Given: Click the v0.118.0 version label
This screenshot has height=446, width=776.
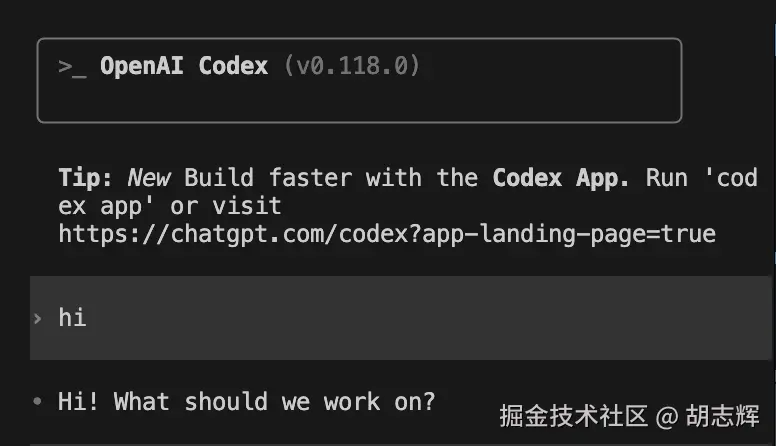Looking at the screenshot, I should point(352,66).
